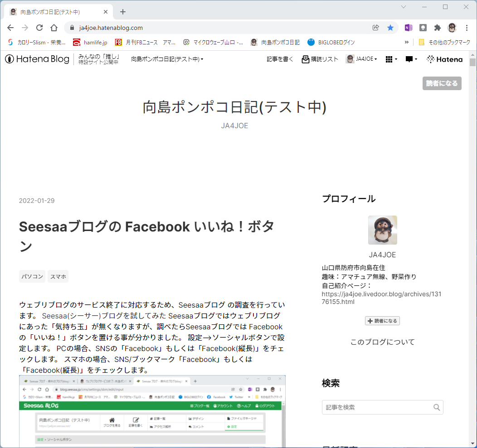
Task: Click the post date 2022-01-29
Action: click(37, 201)
